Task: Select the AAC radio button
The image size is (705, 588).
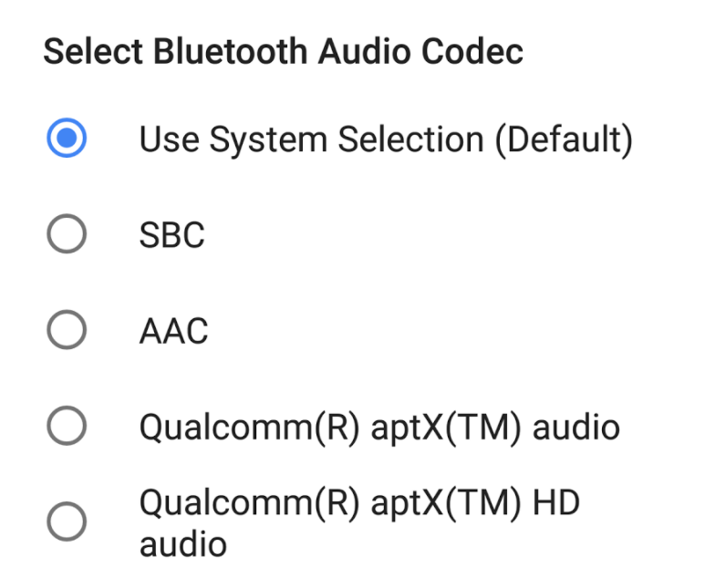Action: point(67,331)
